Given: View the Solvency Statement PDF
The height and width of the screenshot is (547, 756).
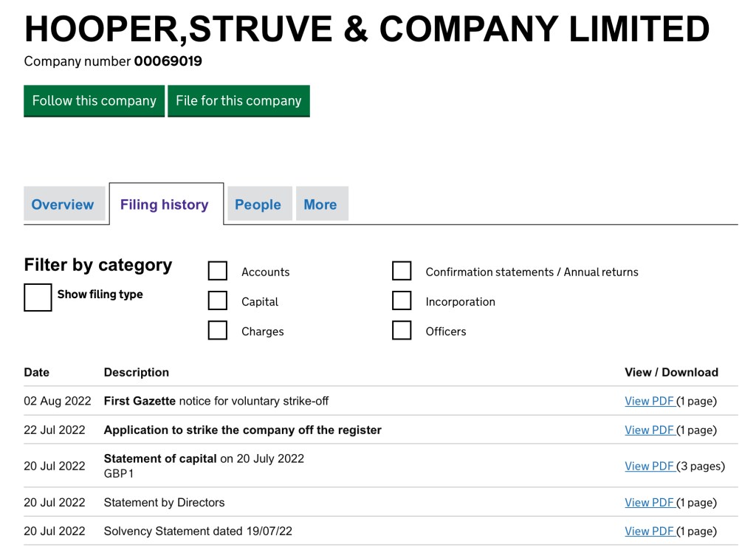Looking at the screenshot, I should pos(649,531).
